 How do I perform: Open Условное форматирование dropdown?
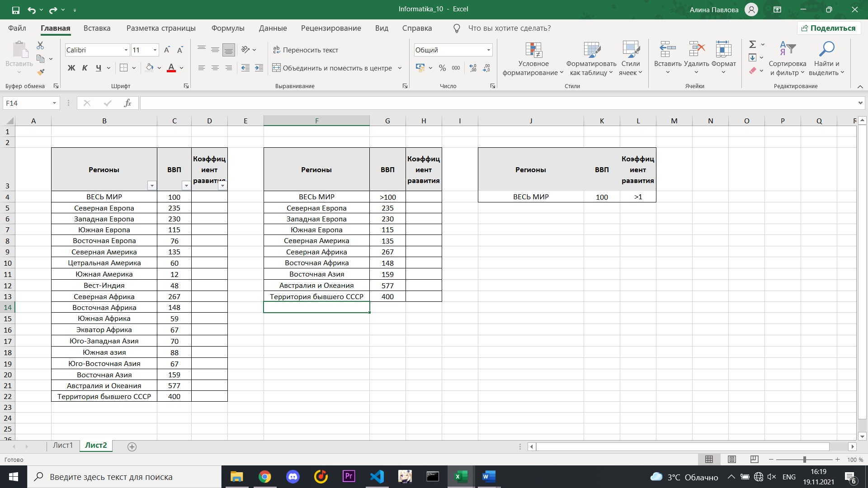pos(533,59)
